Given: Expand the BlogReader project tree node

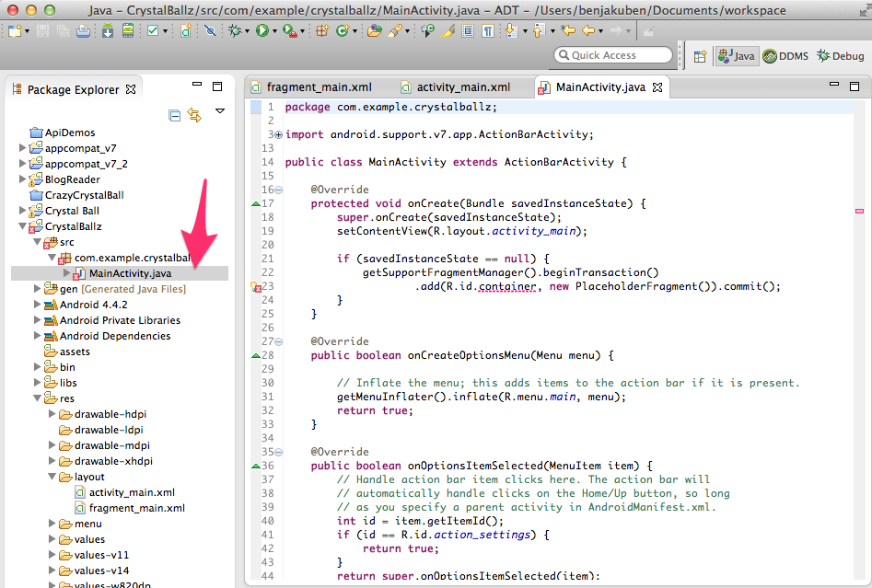Looking at the screenshot, I should [23, 179].
